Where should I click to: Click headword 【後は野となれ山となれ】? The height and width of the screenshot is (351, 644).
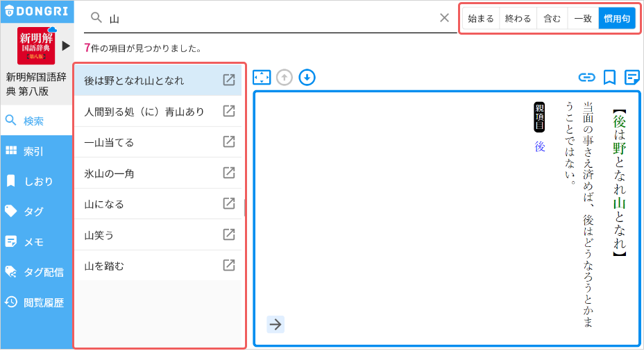(x=619, y=183)
